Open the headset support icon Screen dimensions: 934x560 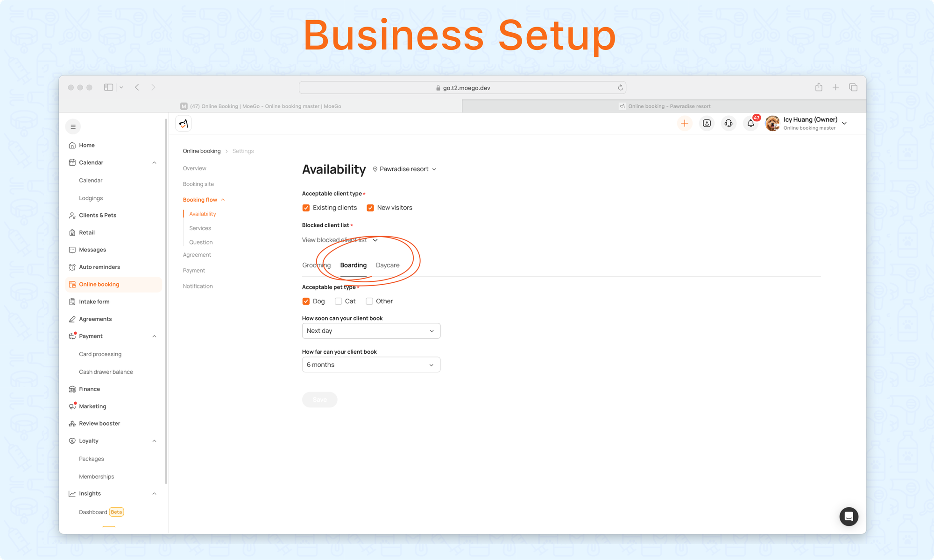coord(729,123)
